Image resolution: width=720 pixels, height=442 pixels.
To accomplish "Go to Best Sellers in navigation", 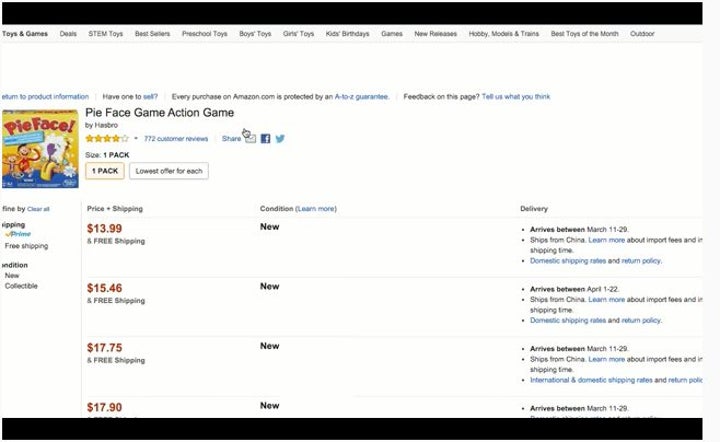I will coord(152,34).
